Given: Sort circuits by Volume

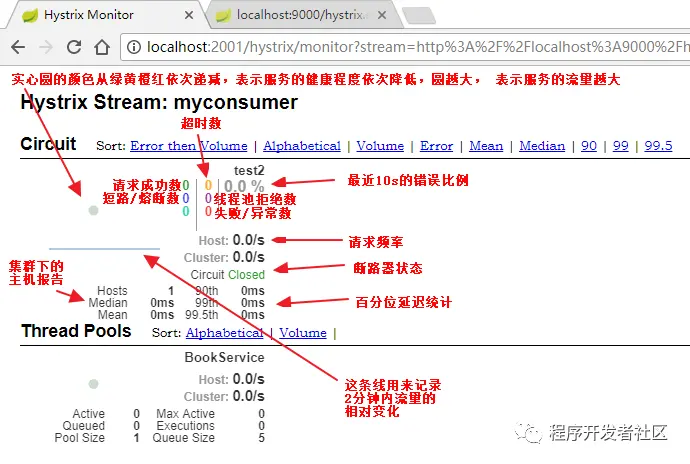Looking at the screenshot, I should (x=380, y=146).
